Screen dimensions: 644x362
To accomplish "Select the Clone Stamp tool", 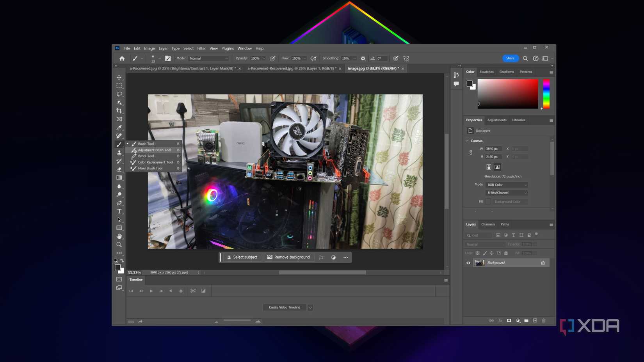I will click(x=119, y=153).
